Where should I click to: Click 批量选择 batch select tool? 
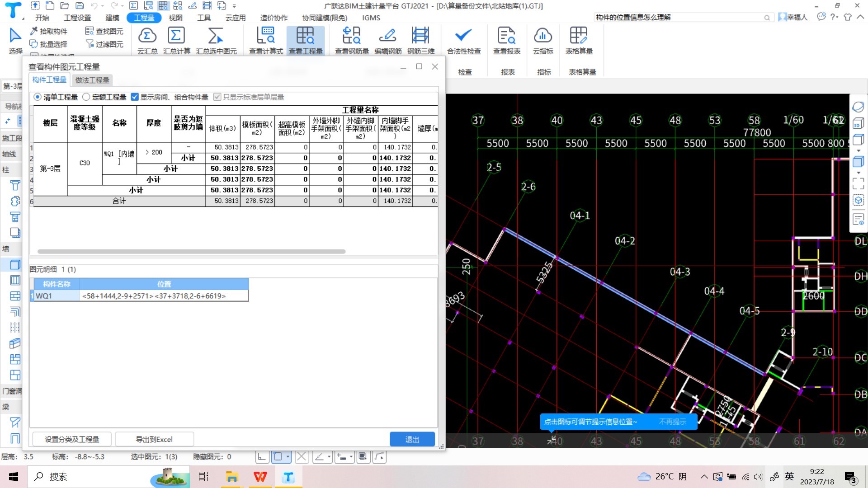click(x=49, y=44)
